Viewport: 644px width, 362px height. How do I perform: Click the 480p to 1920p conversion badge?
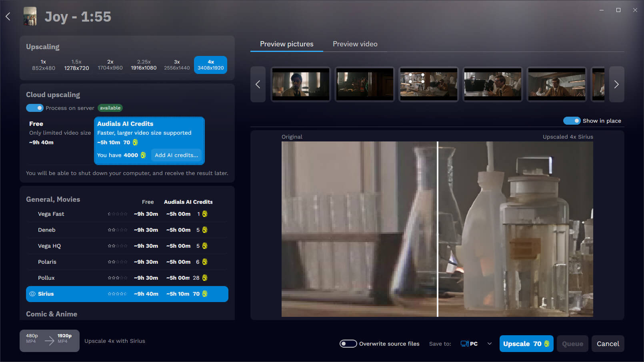tap(49, 340)
